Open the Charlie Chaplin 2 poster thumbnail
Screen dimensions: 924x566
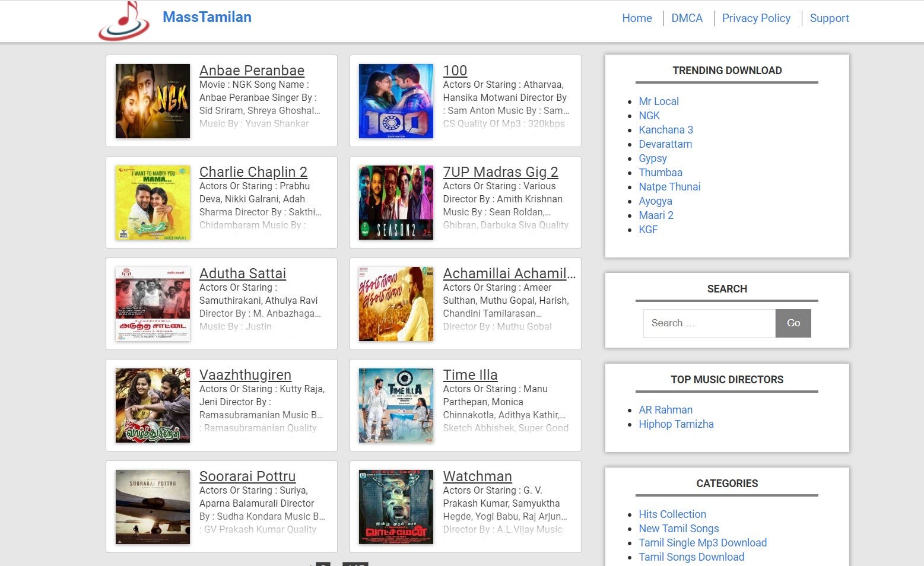click(x=153, y=203)
